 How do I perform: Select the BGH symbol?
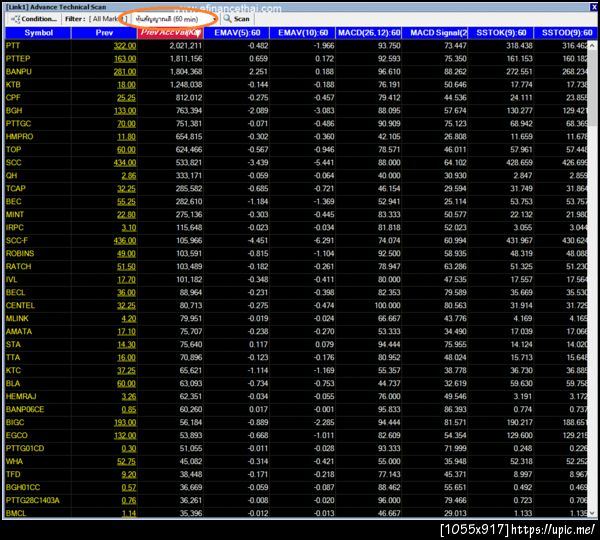coord(14,111)
